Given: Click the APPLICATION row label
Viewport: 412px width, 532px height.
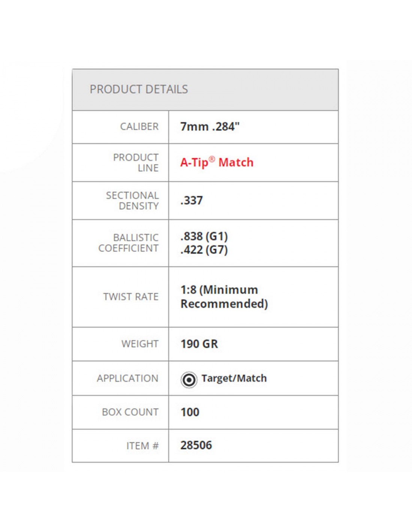Looking at the screenshot, I should 128,378.
